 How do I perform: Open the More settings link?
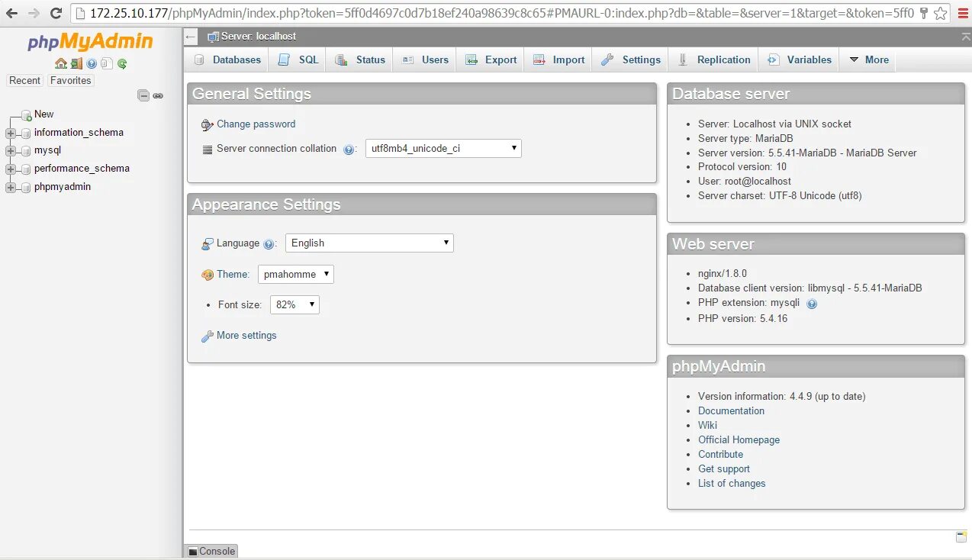tap(246, 336)
